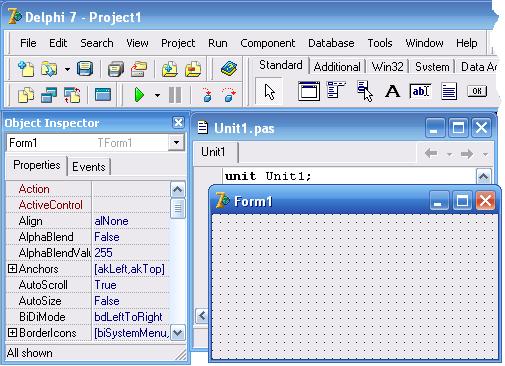Open the File menu

pyautogui.click(x=28, y=43)
